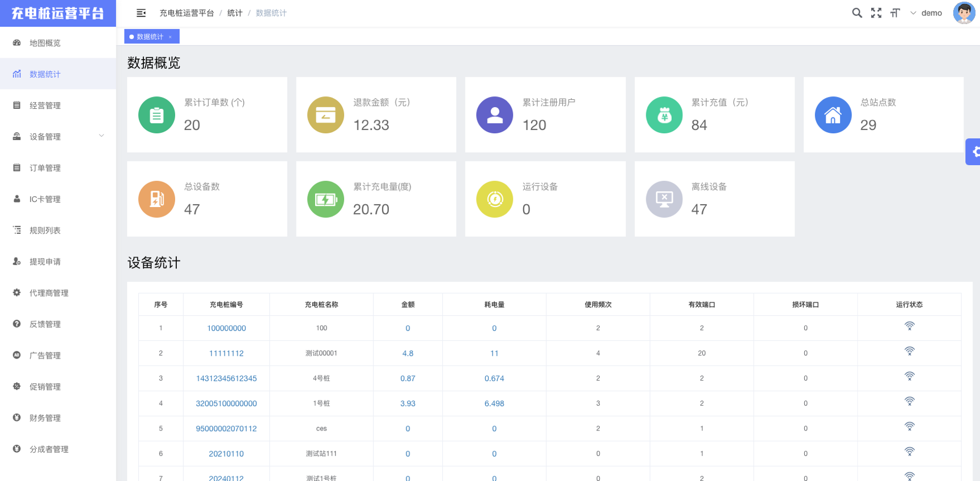This screenshot has width=980, height=481.
Task: Open 地图概览 in sidebar
Action: pyautogui.click(x=58, y=43)
